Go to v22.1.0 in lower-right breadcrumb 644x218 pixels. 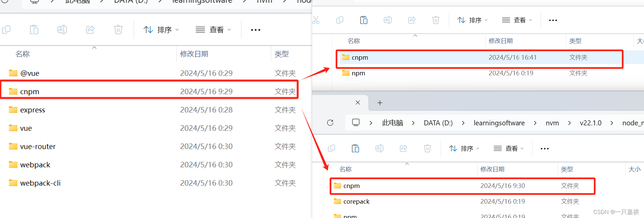coord(591,123)
